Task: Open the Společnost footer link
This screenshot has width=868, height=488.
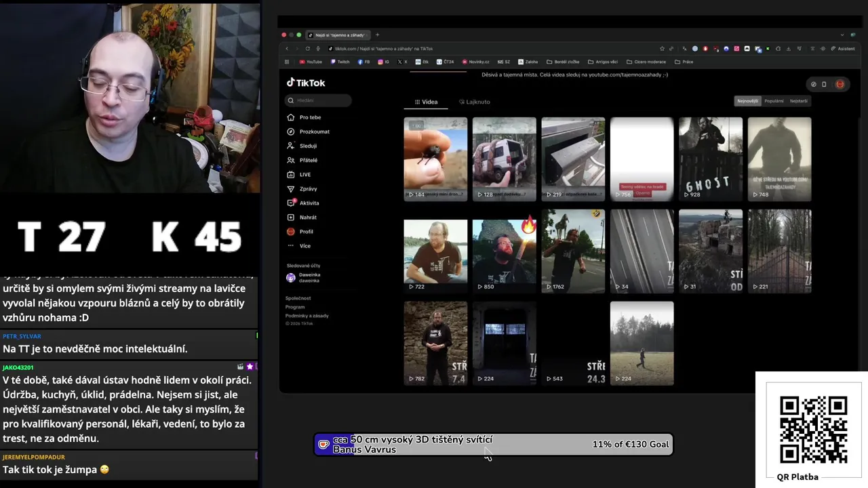Action: pos(298,298)
